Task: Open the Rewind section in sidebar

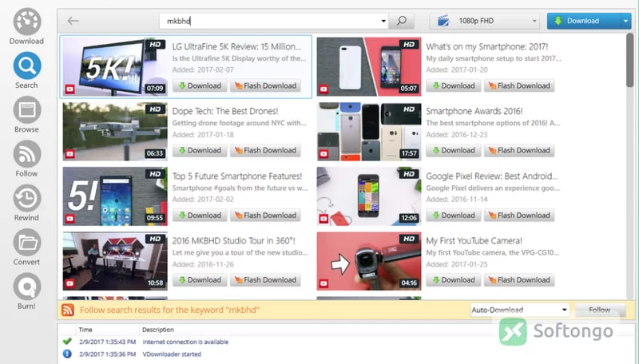Action: (27, 204)
